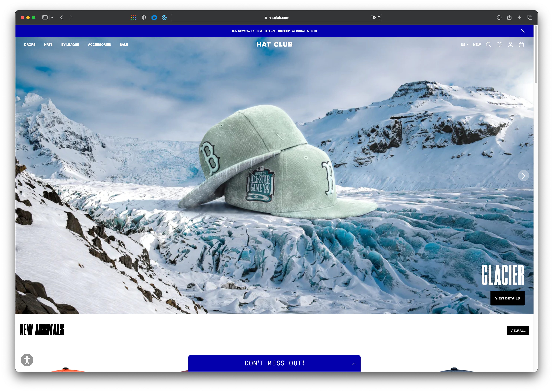Click the DON'T MISS OUT! bar
Screen dimensions: 553x392
pos(274,363)
